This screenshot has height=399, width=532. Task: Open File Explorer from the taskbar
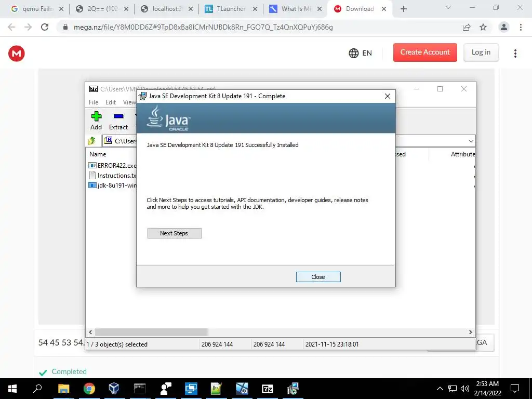point(63,389)
